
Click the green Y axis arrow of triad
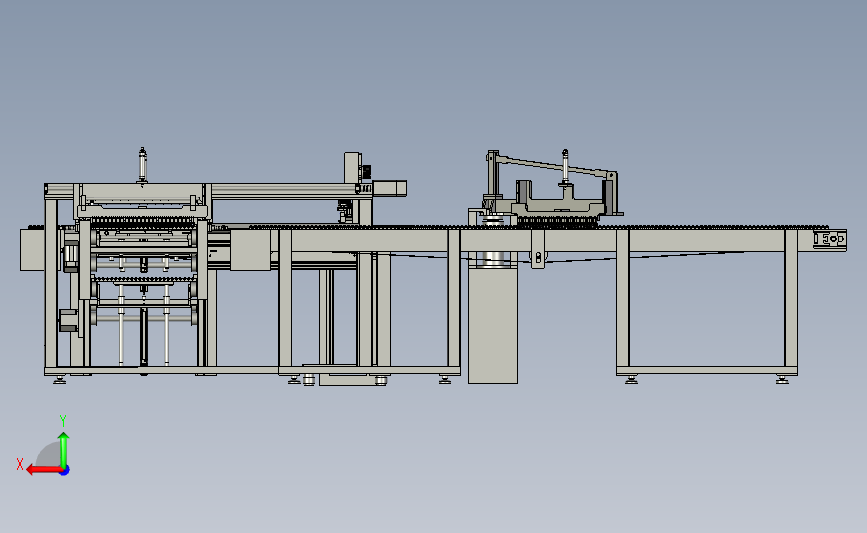64,449
